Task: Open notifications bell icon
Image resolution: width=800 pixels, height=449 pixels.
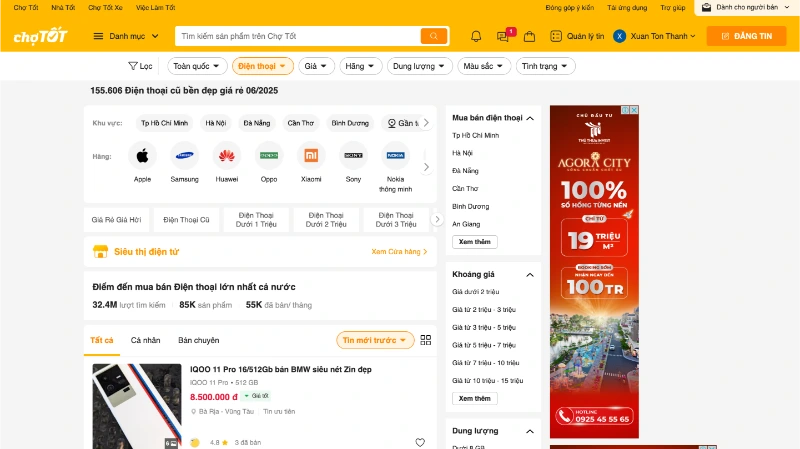Action: click(x=476, y=36)
